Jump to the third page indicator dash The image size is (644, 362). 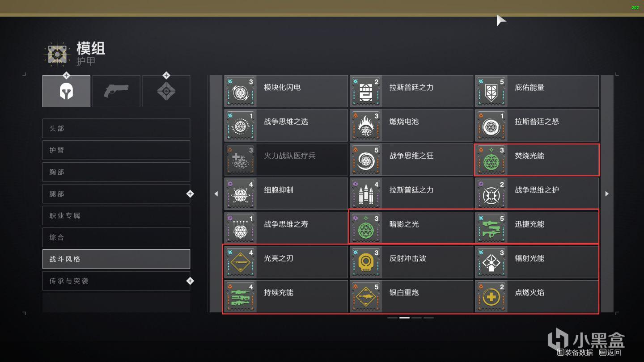[416, 318]
